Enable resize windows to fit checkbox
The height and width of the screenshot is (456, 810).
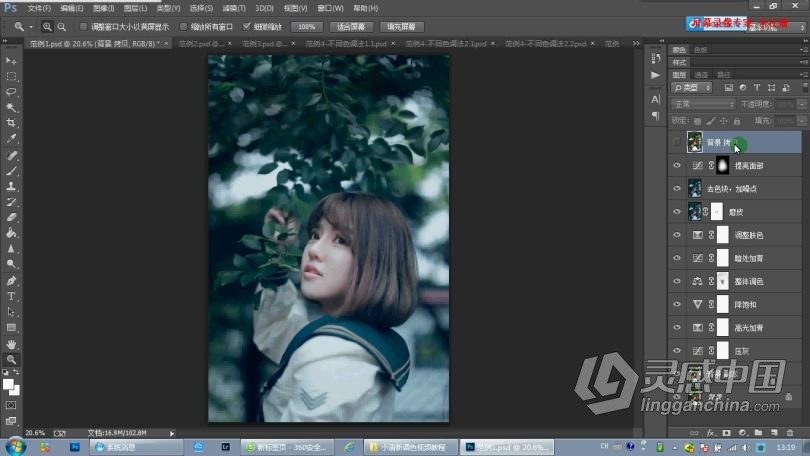coord(83,26)
